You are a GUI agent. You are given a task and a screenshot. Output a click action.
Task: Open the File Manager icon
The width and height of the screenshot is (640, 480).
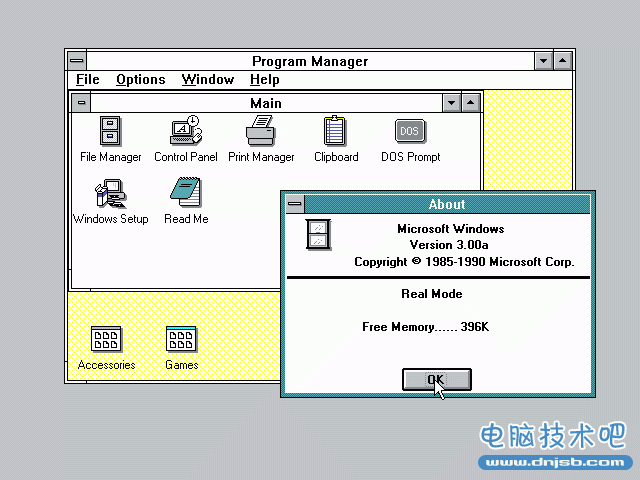point(111,131)
